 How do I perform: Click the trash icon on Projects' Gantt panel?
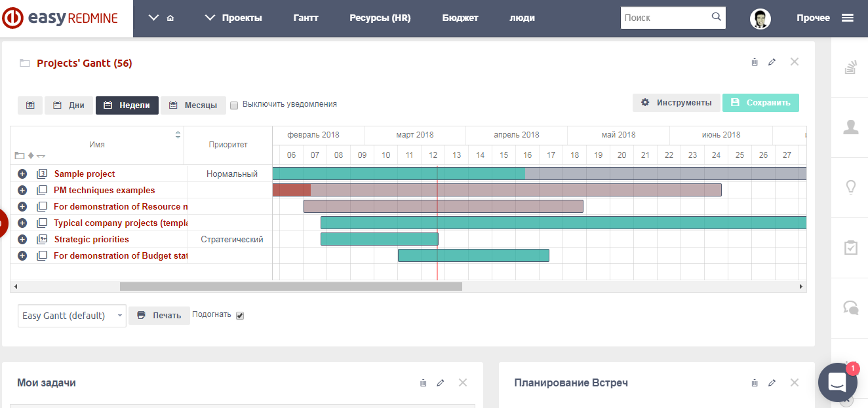[x=755, y=62]
